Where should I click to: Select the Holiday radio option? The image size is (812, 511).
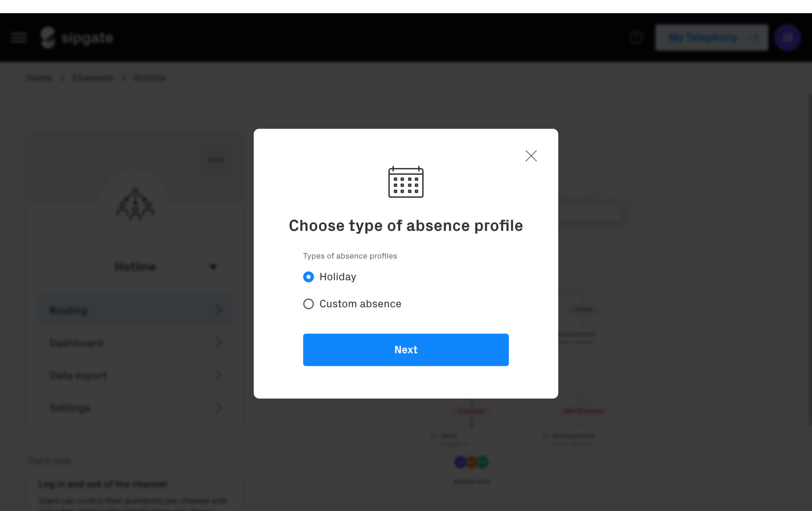(308, 277)
